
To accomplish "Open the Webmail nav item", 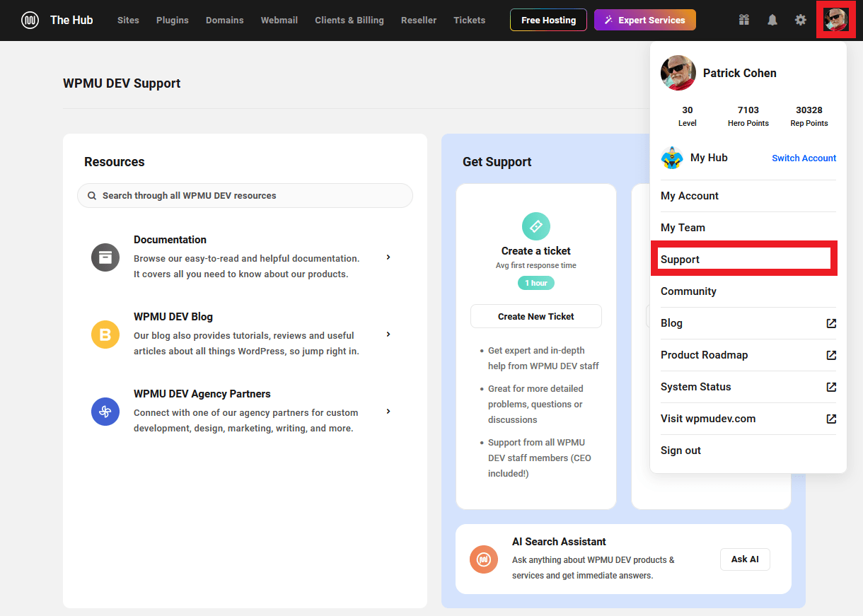I will pos(279,20).
